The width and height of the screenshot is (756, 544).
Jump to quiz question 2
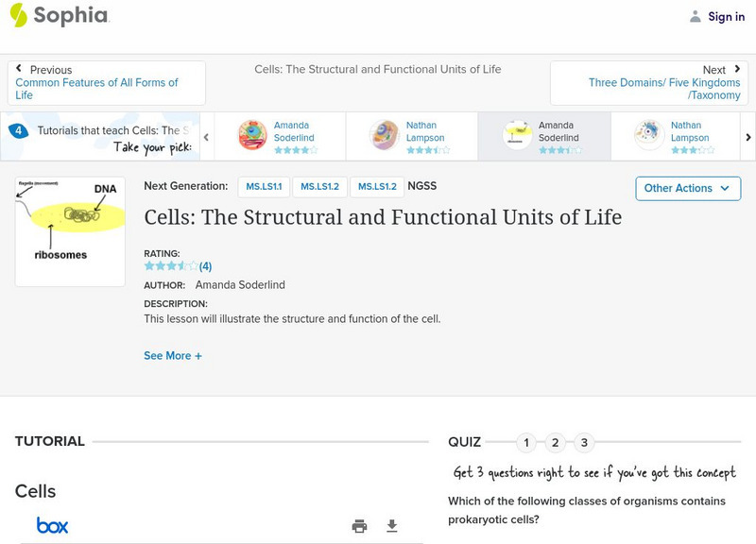556,442
